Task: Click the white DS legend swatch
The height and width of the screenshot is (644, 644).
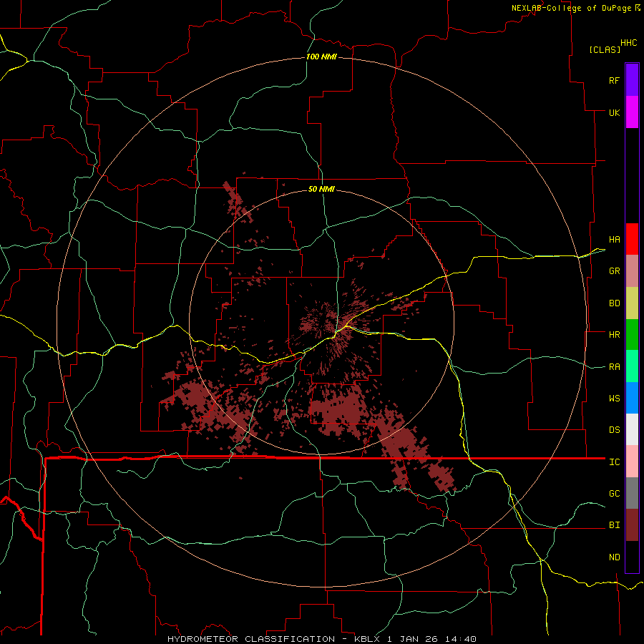Action: click(632, 429)
